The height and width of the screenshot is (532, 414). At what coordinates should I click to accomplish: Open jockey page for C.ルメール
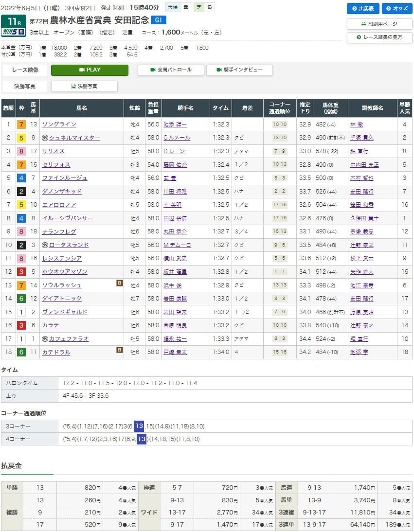coord(177,138)
